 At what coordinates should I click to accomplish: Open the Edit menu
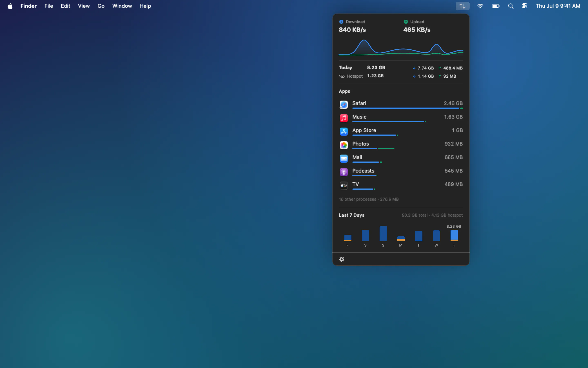pyautogui.click(x=65, y=6)
